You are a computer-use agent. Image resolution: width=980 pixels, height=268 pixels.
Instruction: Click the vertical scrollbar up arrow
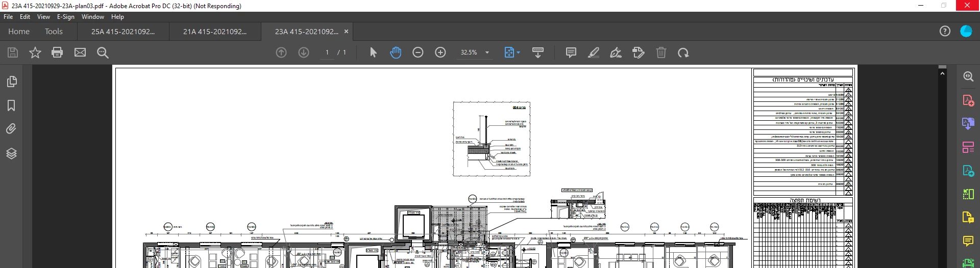[x=942, y=74]
